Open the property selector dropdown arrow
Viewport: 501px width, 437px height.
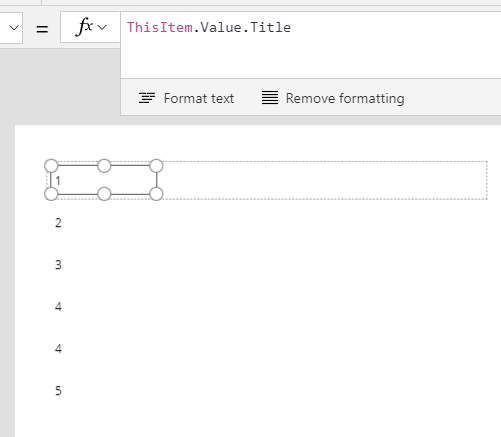[14, 28]
